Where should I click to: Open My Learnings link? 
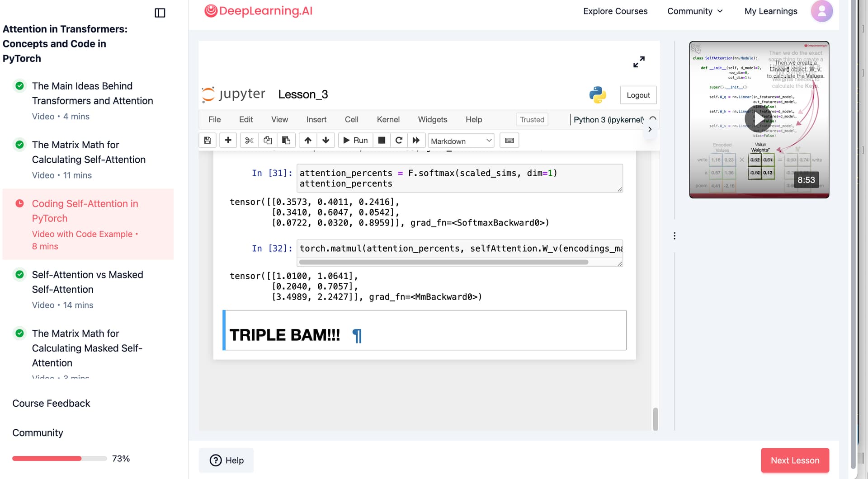coord(771,11)
